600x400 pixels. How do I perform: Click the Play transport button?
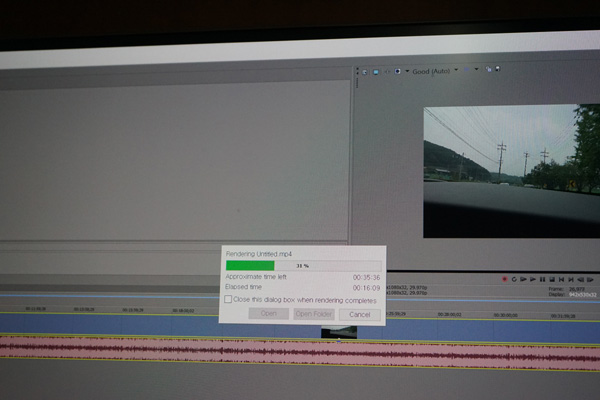pyautogui.click(x=533, y=279)
